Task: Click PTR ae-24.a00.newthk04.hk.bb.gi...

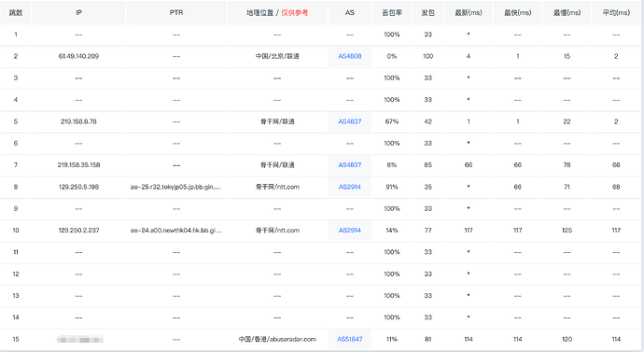Action: click(175, 231)
